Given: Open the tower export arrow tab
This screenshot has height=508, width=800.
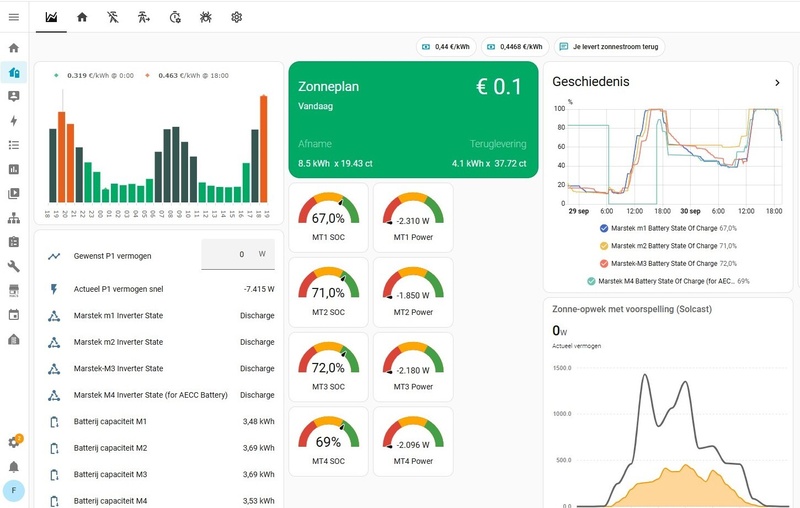Looking at the screenshot, I should pyautogui.click(x=144, y=17).
